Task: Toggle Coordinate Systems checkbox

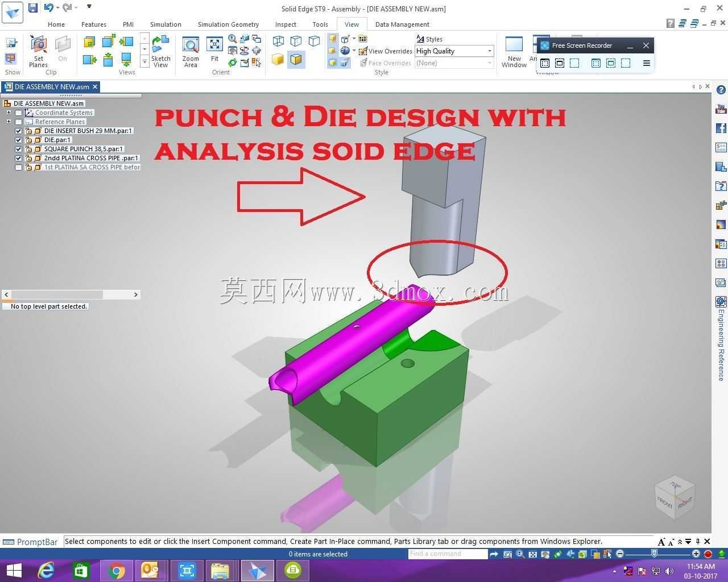Action: tap(19, 113)
